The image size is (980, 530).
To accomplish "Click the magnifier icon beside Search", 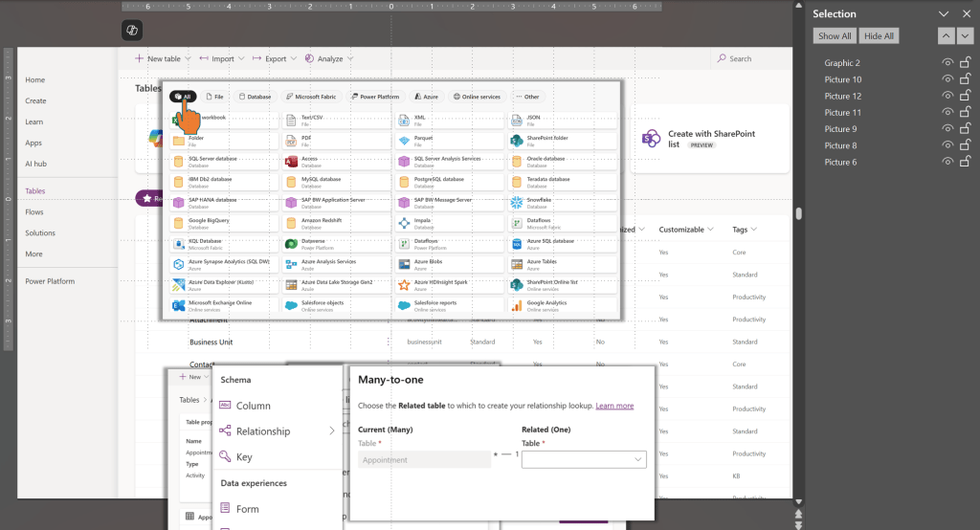I will point(722,58).
